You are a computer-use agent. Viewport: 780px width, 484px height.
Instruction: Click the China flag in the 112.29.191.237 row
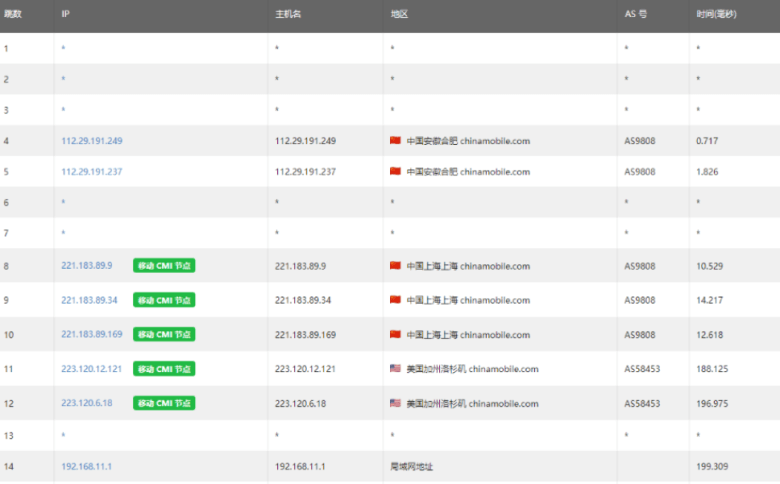[x=395, y=172]
